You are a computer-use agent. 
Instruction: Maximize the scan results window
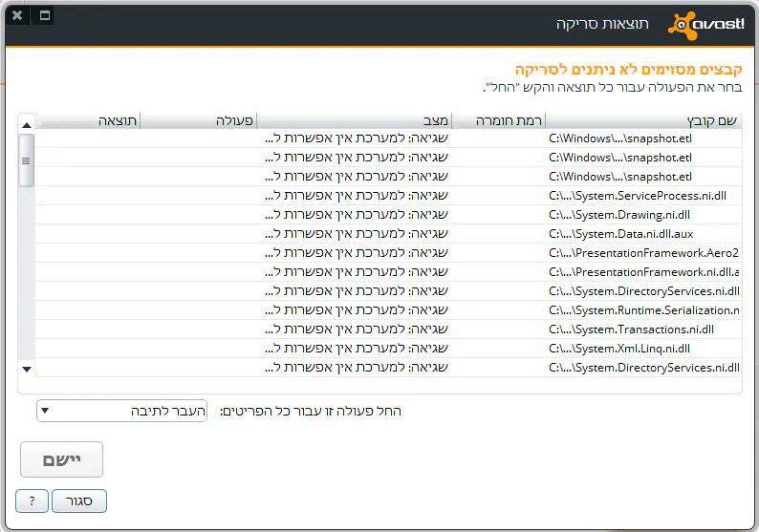click(45, 16)
